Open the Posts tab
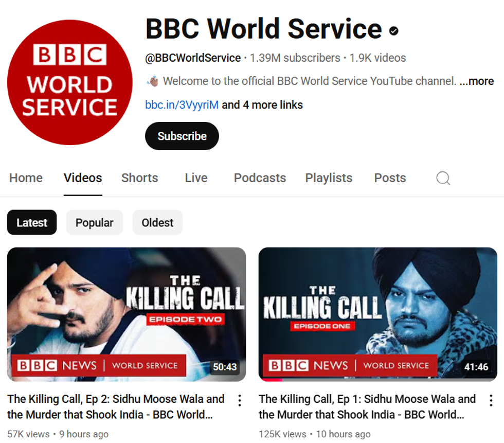 (390, 178)
